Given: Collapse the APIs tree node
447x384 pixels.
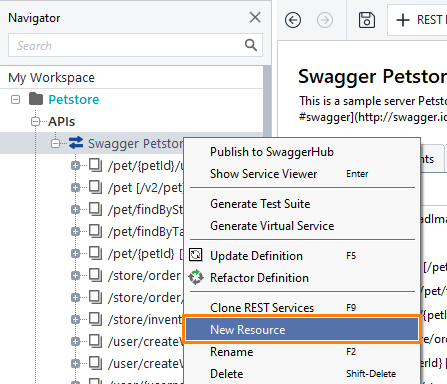Looking at the screenshot, I should click(35, 122).
